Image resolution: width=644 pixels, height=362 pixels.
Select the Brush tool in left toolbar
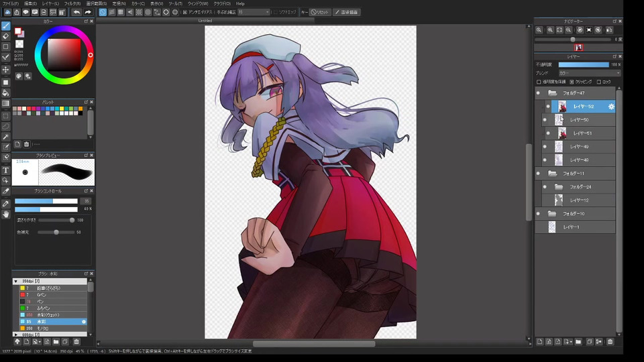(x=6, y=26)
